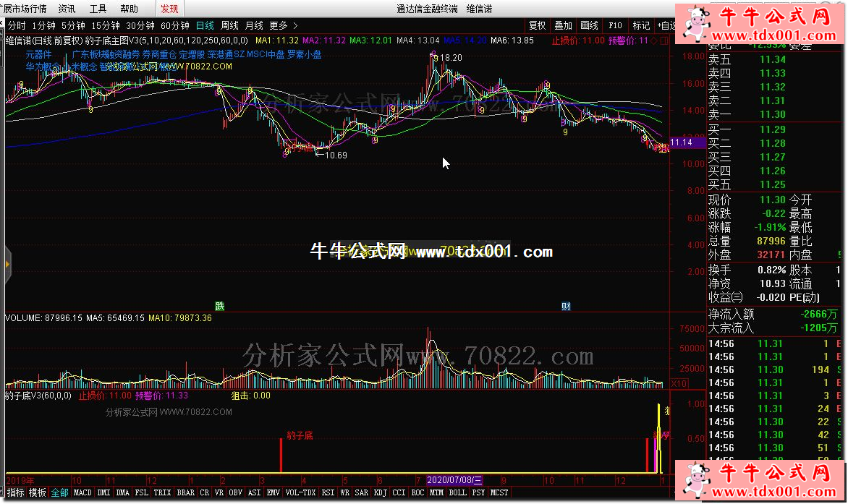Click the blue 财 marker icon
Viewport: 848px width, 504px height.
(566, 307)
